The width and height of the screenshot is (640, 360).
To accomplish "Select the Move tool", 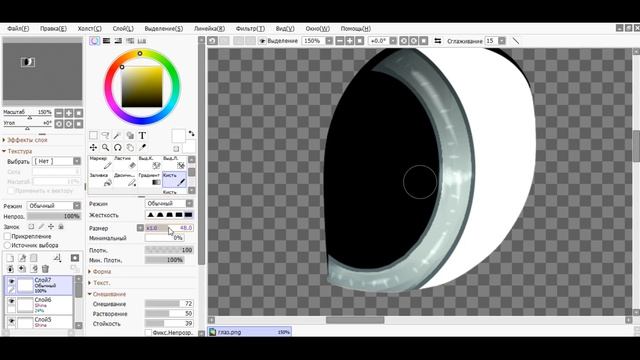I will click(x=93, y=147).
